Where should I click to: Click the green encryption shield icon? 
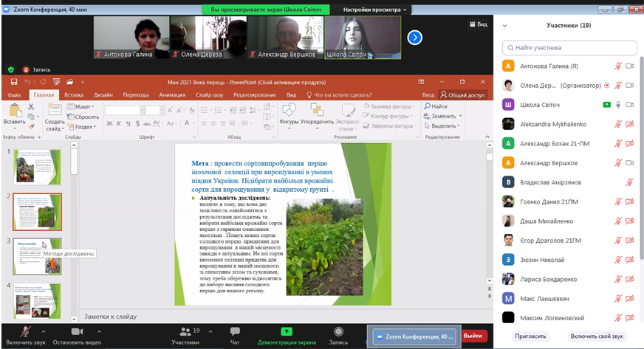click(x=11, y=69)
